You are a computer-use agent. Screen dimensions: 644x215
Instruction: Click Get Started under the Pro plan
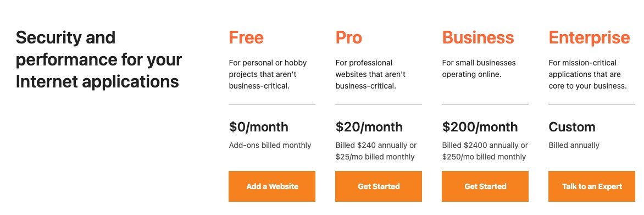coord(378,186)
